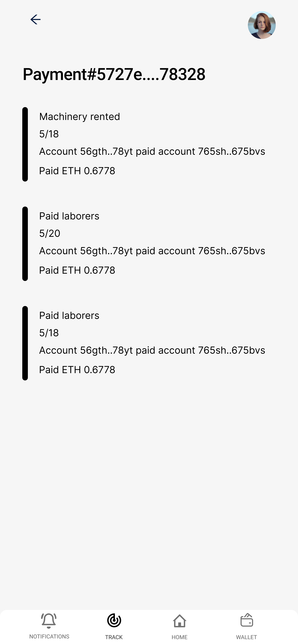Go to the HOME tab label
The image size is (298, 644).
(179, 637)
